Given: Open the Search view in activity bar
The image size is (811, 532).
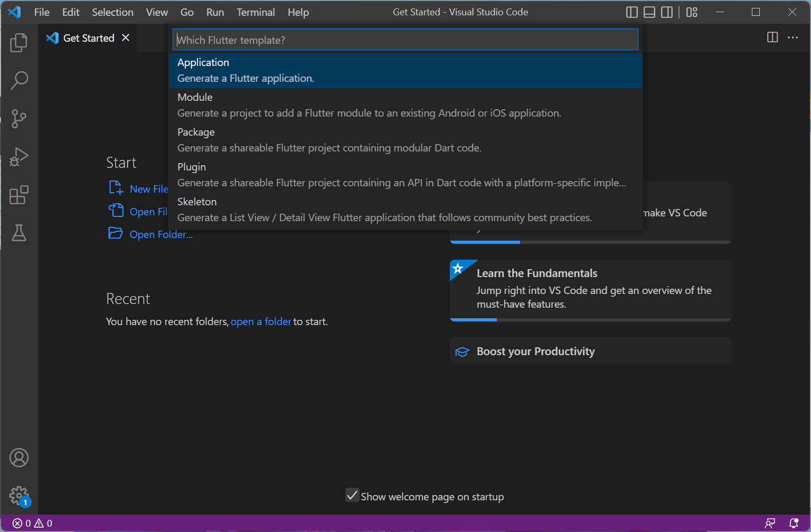Looking at the screenshot, I should pos(19,80).
